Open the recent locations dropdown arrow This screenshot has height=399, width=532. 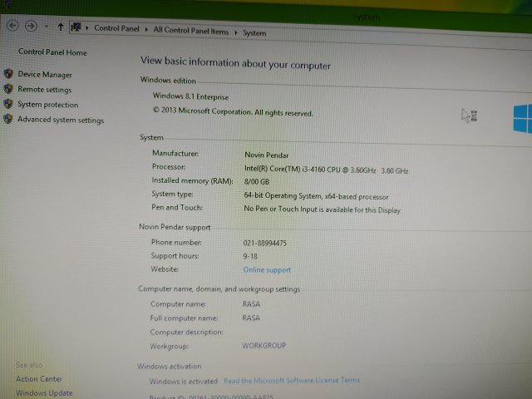coord(47,27)
